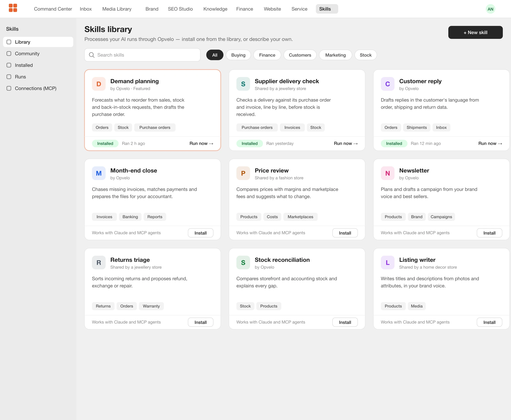
Task: Click the Purchase orders tag on Demand planning
Action: (x=155, y=127)
